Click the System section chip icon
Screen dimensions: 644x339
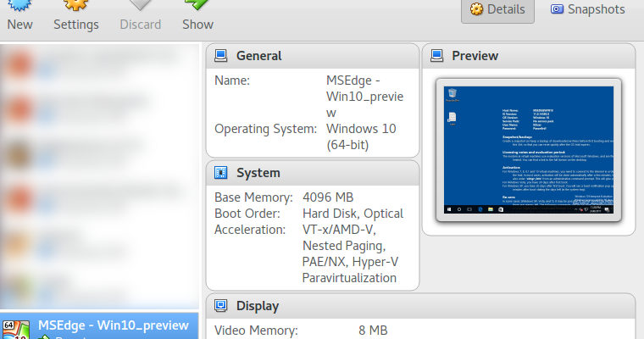pyautogui.click(x=221, y=174)
